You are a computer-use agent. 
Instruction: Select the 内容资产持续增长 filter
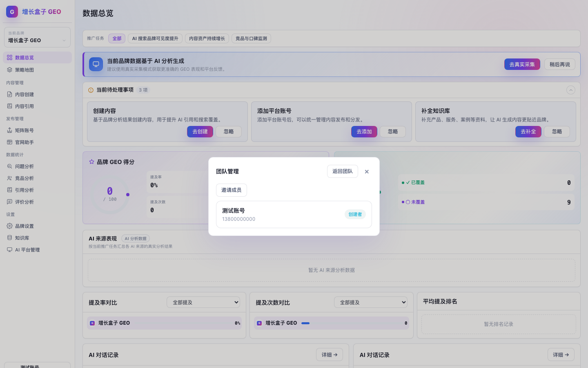click(x=207, y=38)
